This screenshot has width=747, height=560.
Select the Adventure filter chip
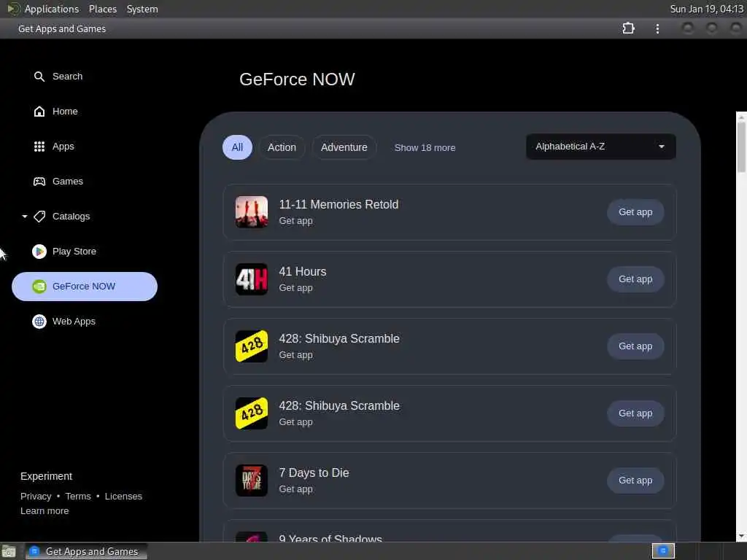344,147
